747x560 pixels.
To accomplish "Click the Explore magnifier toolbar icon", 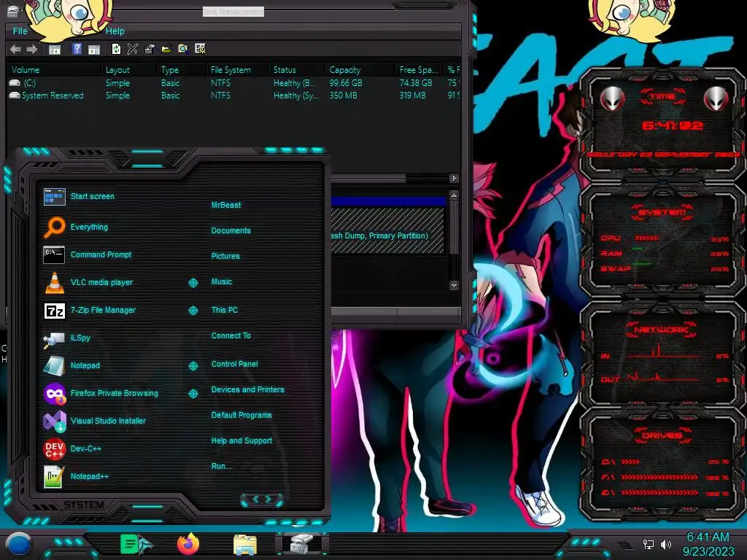I will coord(183,49).
